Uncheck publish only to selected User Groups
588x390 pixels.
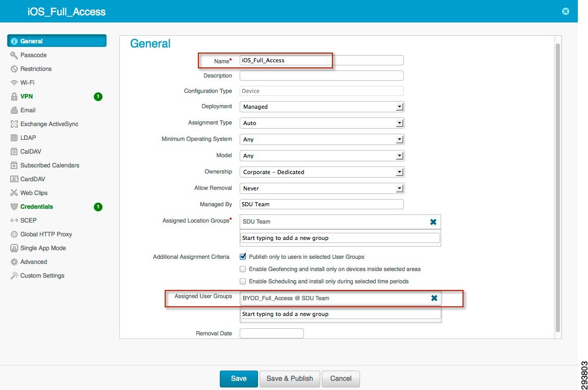tap(243, 257)
